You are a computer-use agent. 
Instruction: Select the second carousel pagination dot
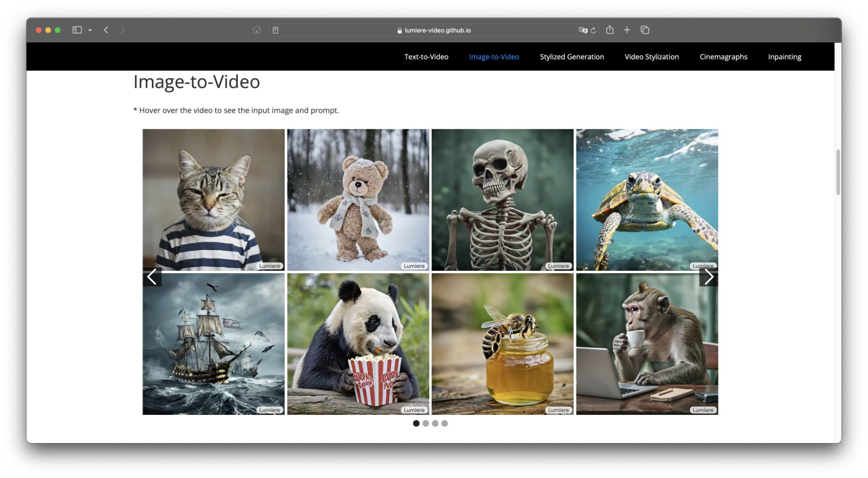coord(426,424)
